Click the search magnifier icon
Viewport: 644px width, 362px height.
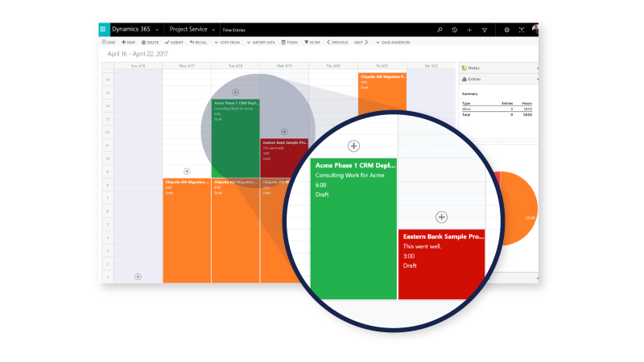click(440, 30)
